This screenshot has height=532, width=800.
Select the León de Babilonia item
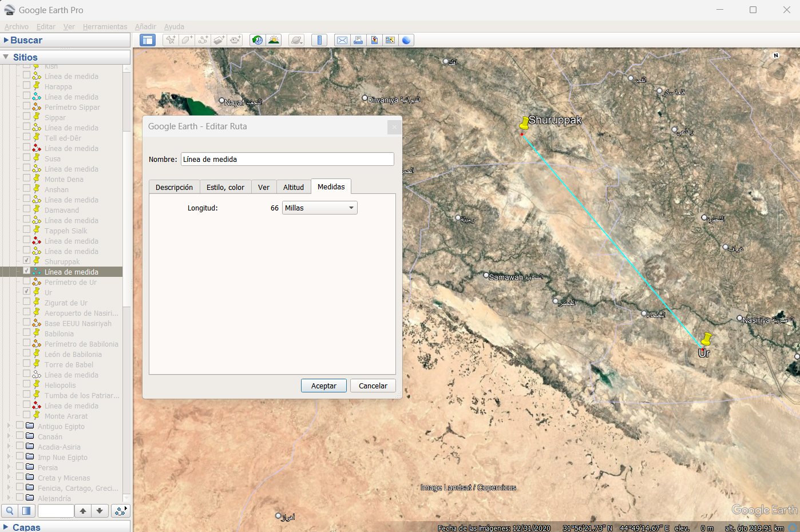pos(73,354)
